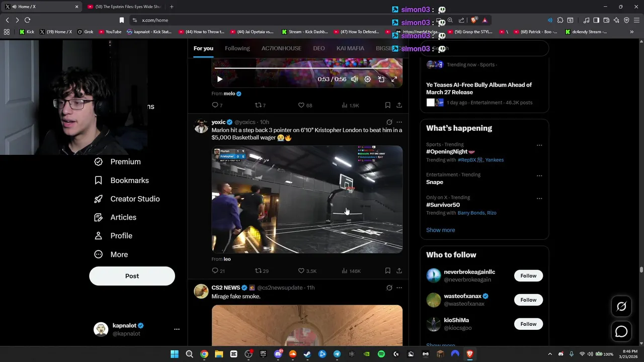Viewport: 644px width, 362px height.
Task: Play the video in melo's post
Action: click(x=219, y=79)
